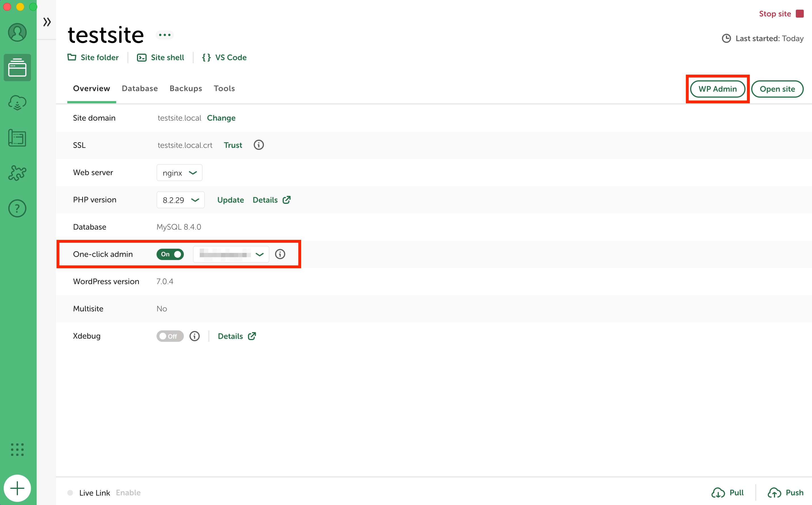The image size is (812, 505).
Task: Open the site in VS Code
Action: pos(224,57)
